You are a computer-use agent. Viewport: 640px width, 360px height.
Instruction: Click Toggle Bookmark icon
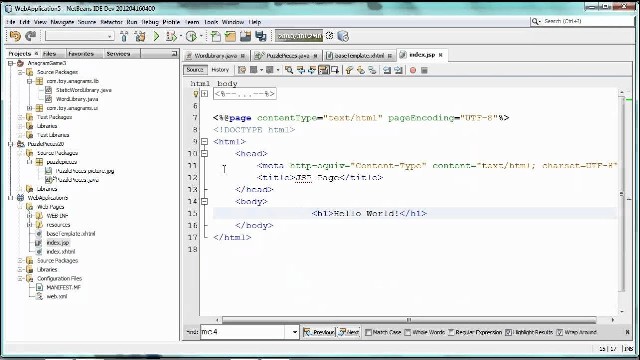(372, 70)
